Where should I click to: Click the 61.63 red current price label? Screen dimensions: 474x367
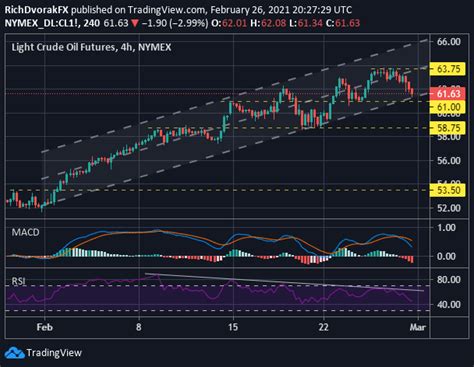point(448,94)
